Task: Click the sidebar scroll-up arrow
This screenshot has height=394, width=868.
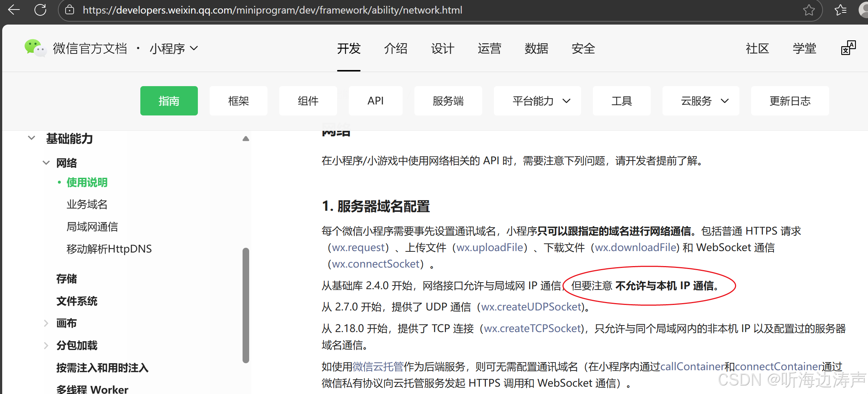Action: pyautogui.click(x=246, y=139)
